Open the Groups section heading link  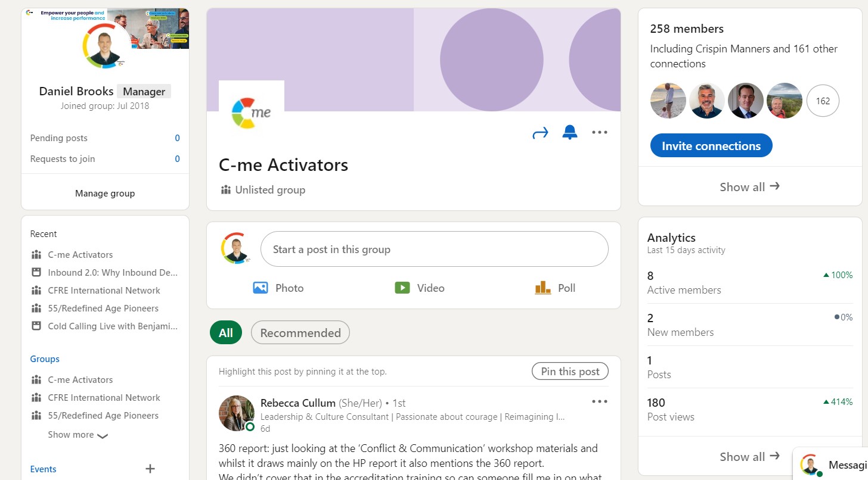(x=45, y=359)
